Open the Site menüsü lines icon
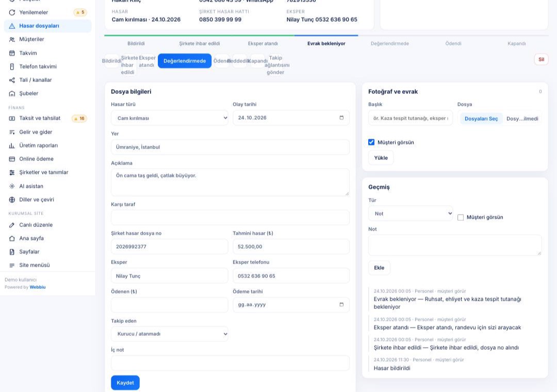 point(12,266)
